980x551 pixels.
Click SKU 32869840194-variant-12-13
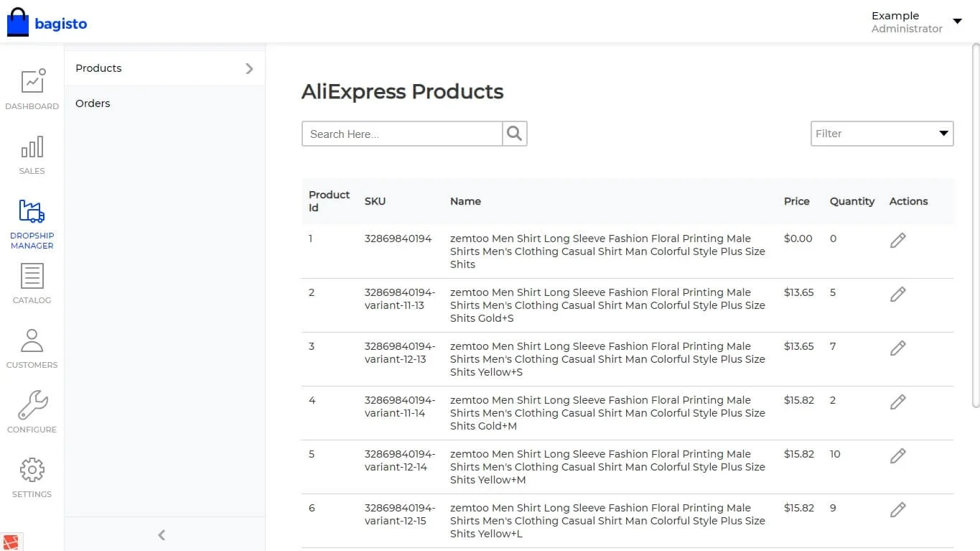[x=400, y=353]
